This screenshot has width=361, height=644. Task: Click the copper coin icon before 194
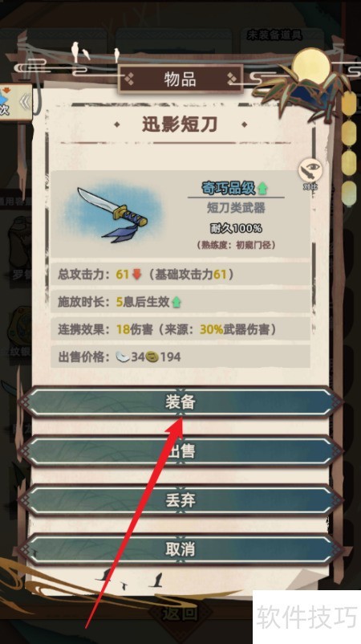(152, 357)
